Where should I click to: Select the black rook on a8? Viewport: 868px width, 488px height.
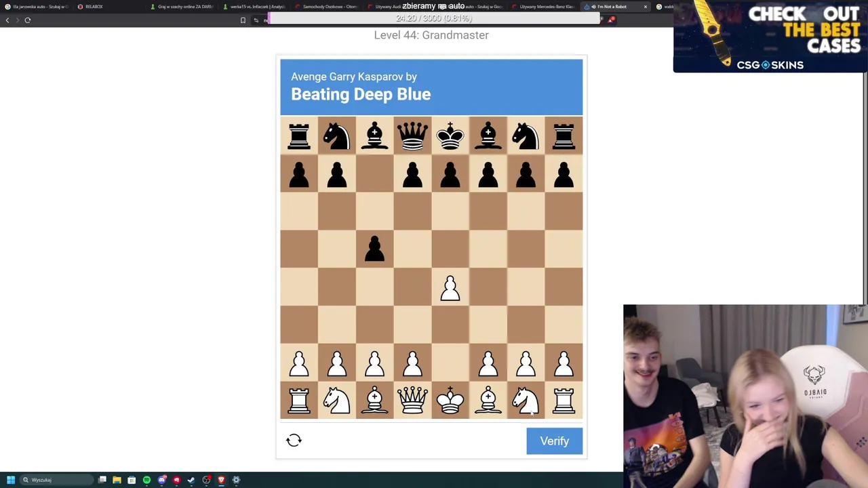pos(299,136)
